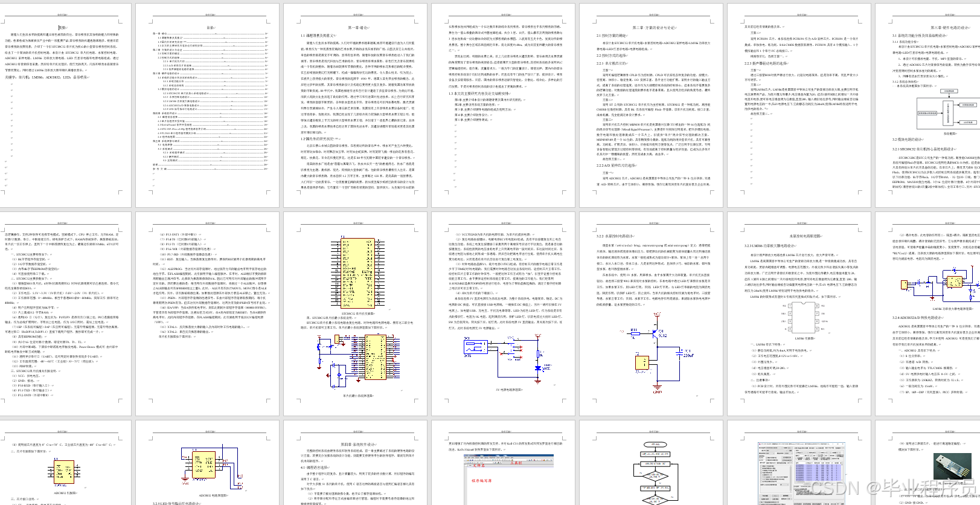This screenshot has width=980, height=505.
Task: Open the page containing section 1.3 结构安排
Action: [x=503, y=105]
